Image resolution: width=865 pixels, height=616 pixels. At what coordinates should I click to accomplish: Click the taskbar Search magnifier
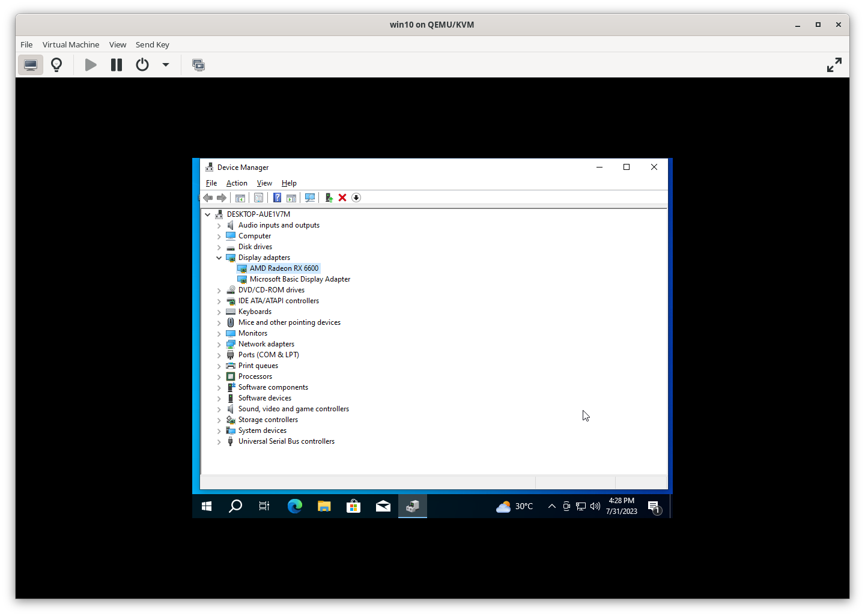[235, 506]
